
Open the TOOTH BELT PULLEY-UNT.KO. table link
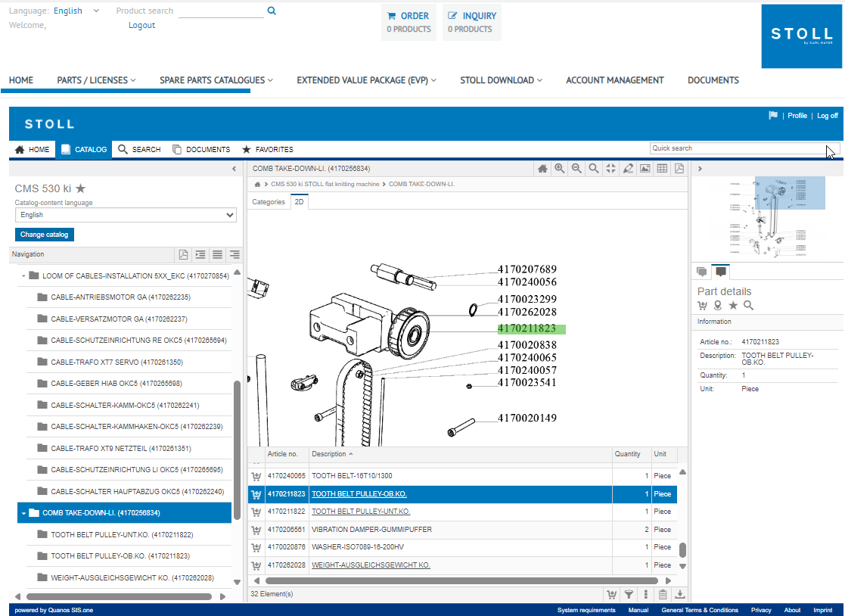(361, 512)
